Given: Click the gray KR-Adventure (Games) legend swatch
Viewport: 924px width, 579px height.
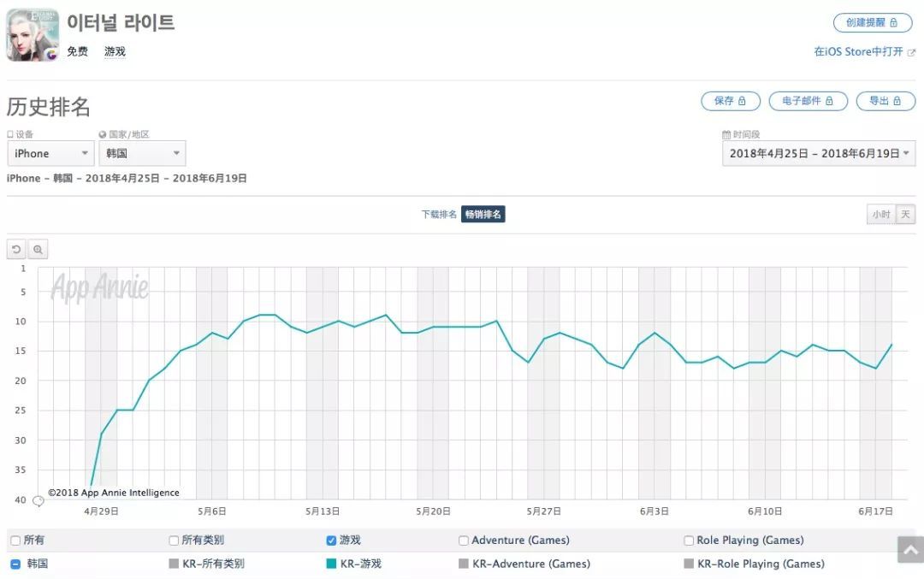Looking at the screenshot, I should 464,564.
